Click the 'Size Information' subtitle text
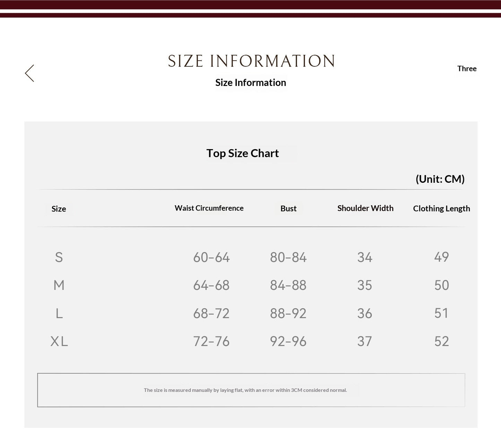The width and height of the screenshot is (501, 448). coord(251,83)
